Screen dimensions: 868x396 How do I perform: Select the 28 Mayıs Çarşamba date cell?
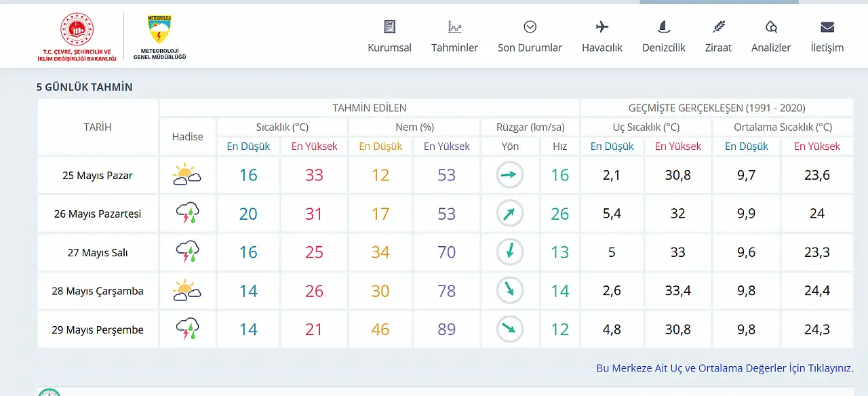click(98, 292)
